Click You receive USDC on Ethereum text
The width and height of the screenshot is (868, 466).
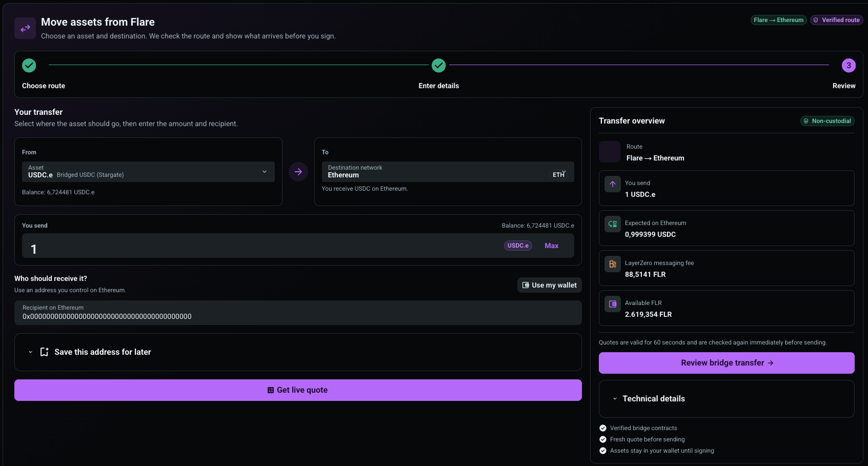[x=365, y=189]
